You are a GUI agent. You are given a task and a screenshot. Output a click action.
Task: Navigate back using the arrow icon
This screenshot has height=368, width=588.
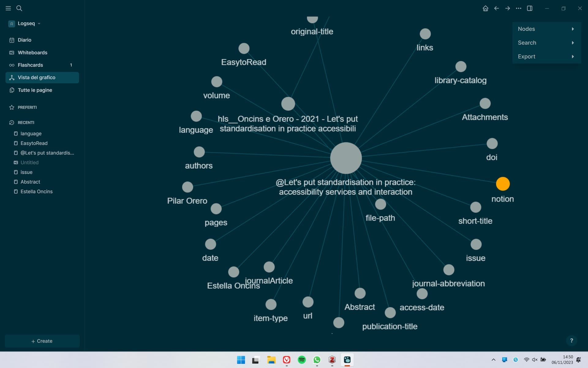(x=496, y=8)
